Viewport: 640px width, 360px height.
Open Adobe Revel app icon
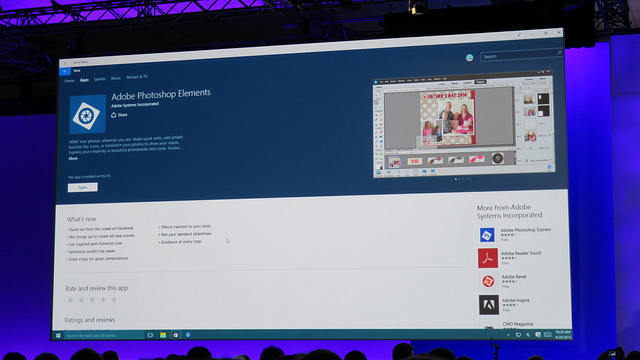pyautogui.click(x=488, y=281)
